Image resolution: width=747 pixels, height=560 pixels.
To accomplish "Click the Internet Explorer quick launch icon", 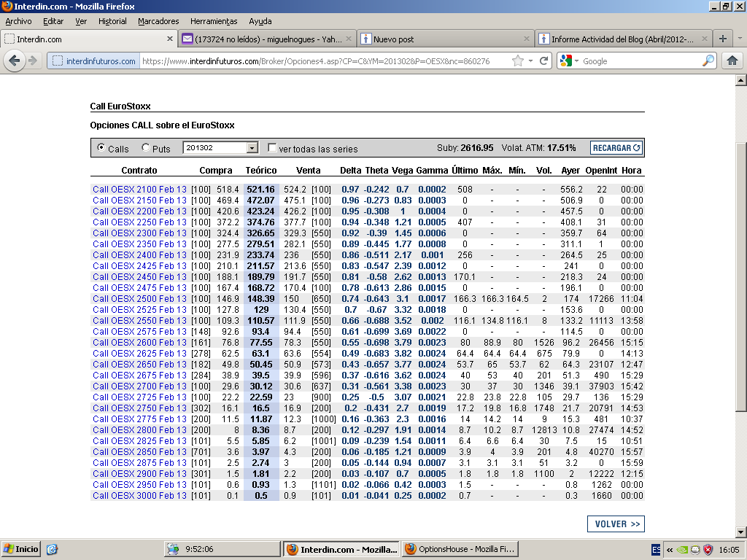I will 52,549.
